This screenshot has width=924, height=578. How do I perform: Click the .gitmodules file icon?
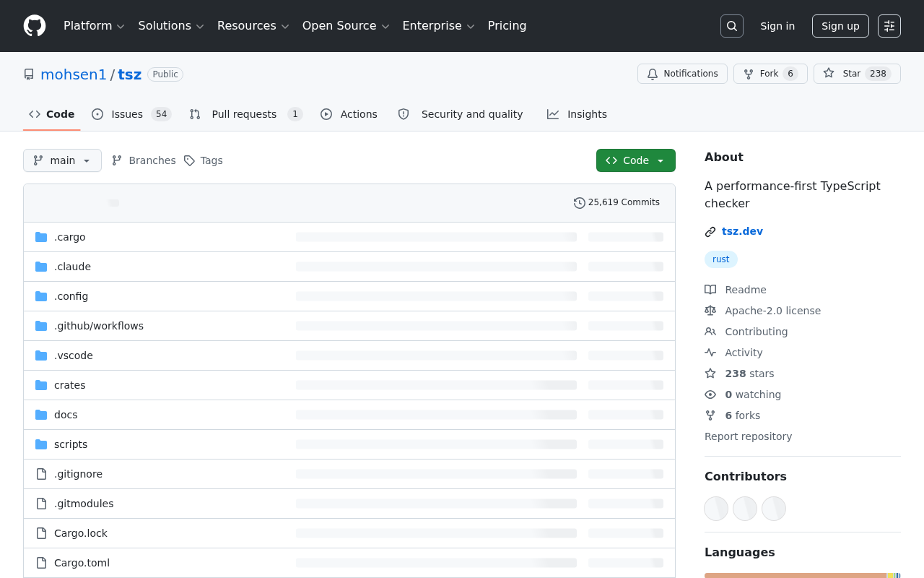coord(41,504)
